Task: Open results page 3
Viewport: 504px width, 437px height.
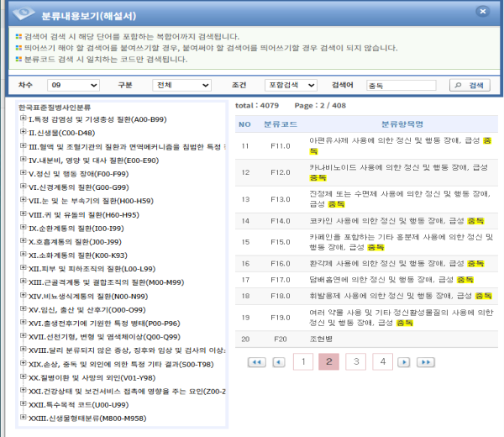Action: click(x=355, y=361)
